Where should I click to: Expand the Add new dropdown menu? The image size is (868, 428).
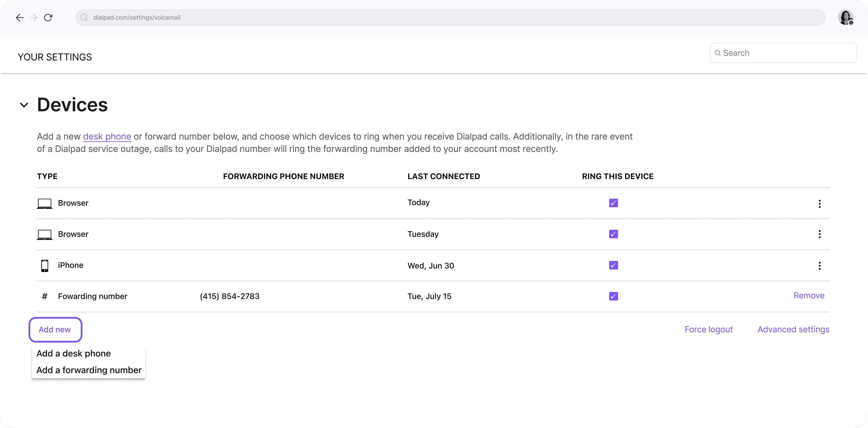[x=54, y=329]
